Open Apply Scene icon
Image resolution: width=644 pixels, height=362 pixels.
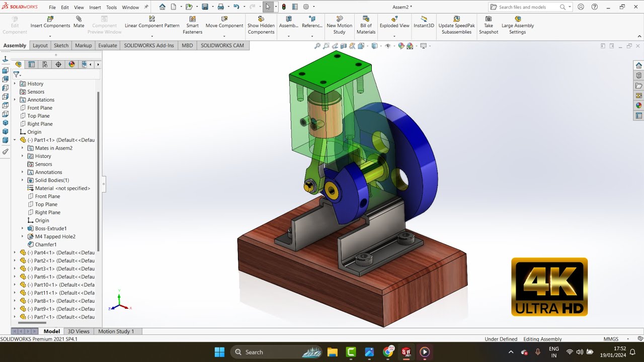(x=410, y=46)
